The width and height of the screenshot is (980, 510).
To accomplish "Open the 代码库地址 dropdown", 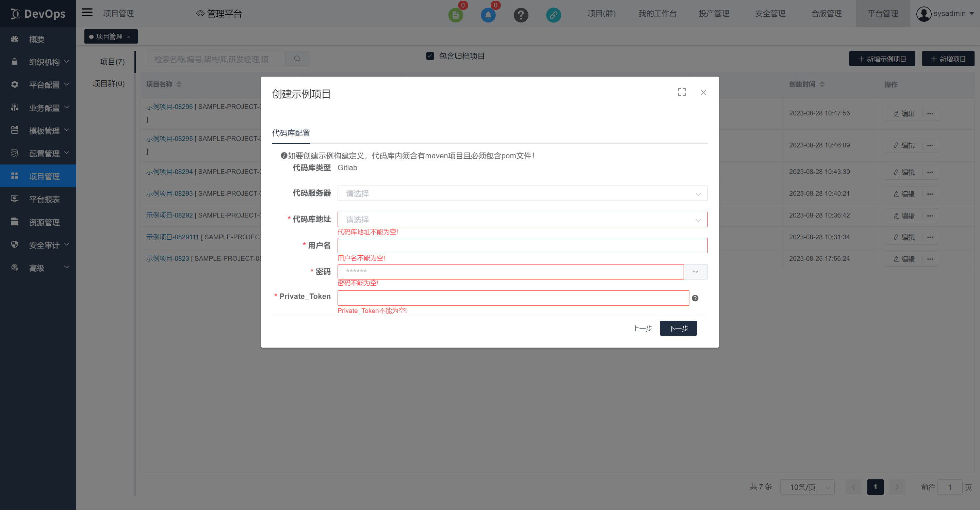I will click(x=522, y=220).
